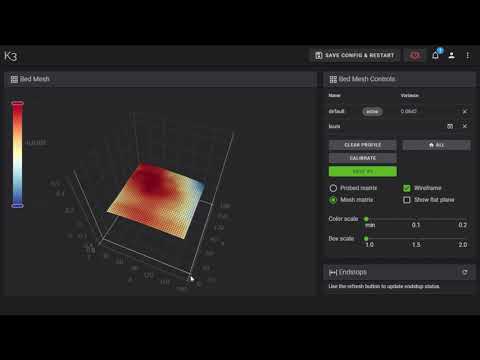Click the default profile name
The width and height of the screenshot is (480, 360).
pyautogui.click(x=336, y=111)
